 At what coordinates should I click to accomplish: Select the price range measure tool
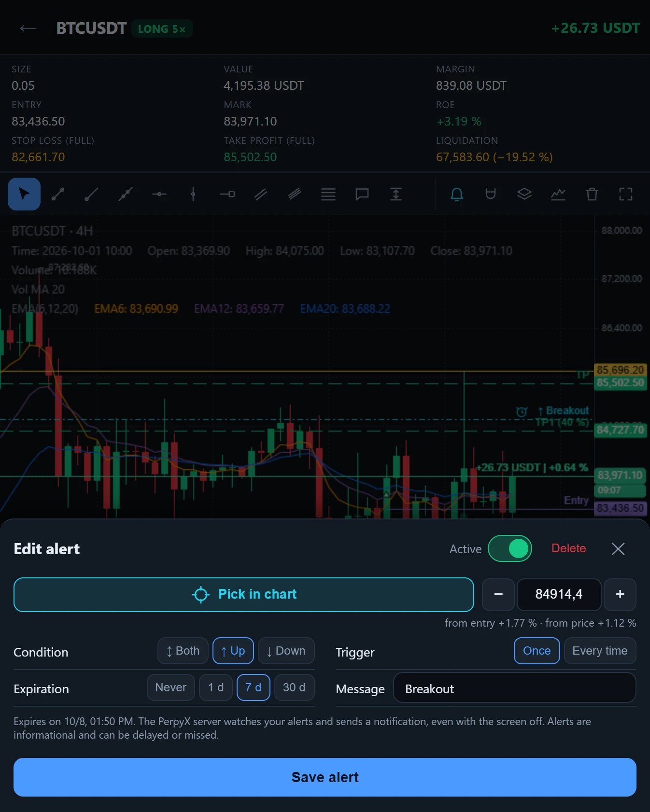pos(396,194)
